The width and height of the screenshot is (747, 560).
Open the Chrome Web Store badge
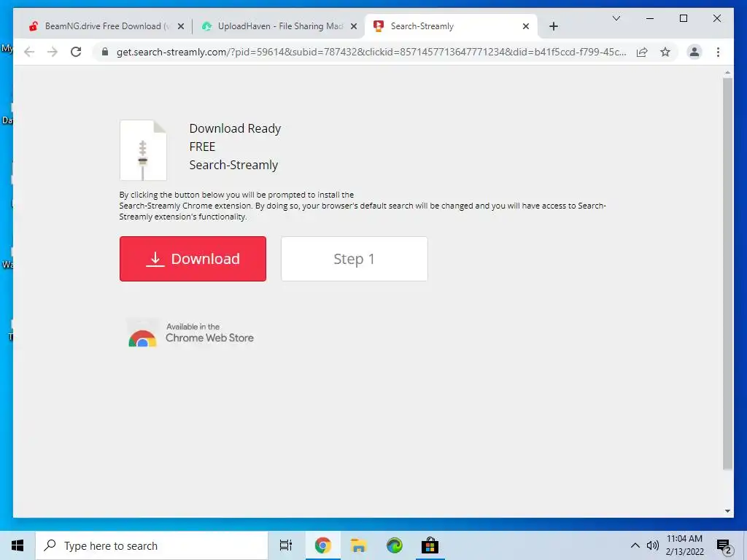[190, 332]
